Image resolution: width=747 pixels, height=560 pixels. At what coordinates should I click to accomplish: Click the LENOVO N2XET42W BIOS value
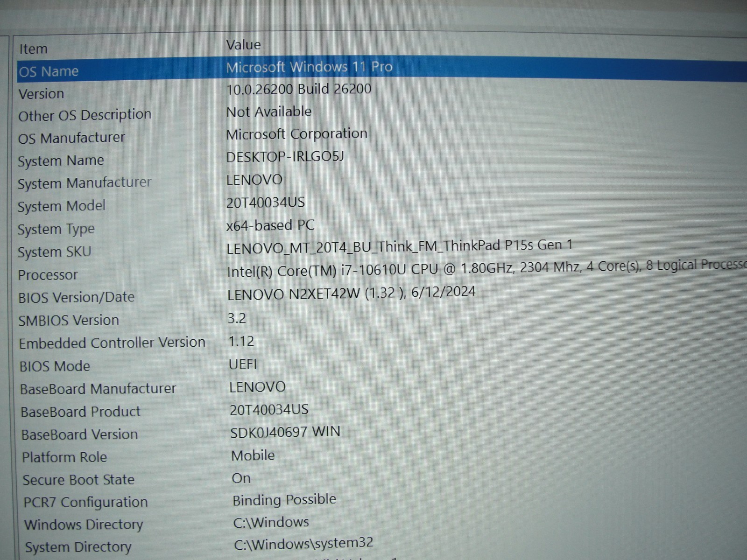351,294
